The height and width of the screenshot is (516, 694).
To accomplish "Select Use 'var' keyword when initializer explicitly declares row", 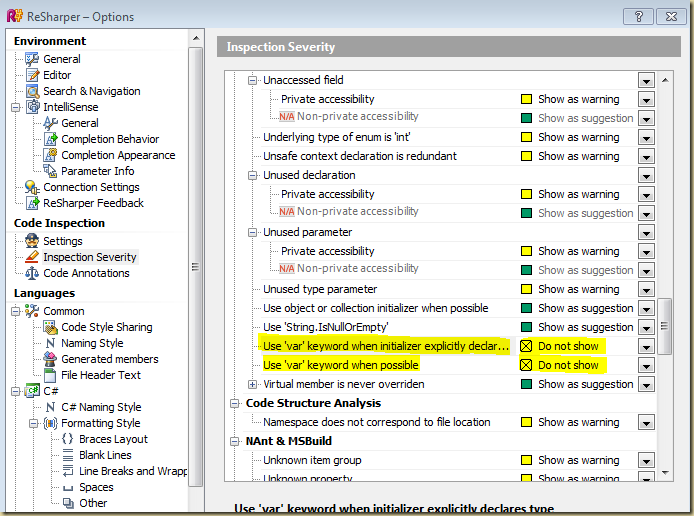I will pyautogui.click(x=386, y=346).
